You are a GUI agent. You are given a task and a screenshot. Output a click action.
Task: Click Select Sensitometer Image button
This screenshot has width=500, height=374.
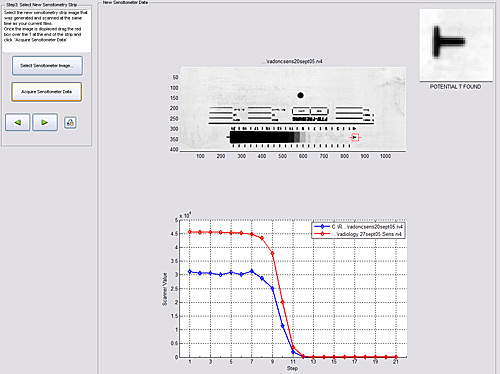[x=47, y=66]
